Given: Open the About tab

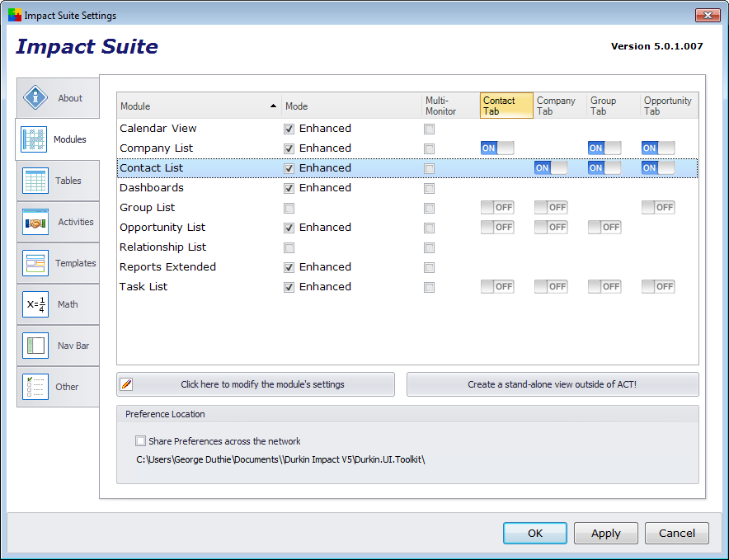Looking at the screenshot, I should click(58, 98).
